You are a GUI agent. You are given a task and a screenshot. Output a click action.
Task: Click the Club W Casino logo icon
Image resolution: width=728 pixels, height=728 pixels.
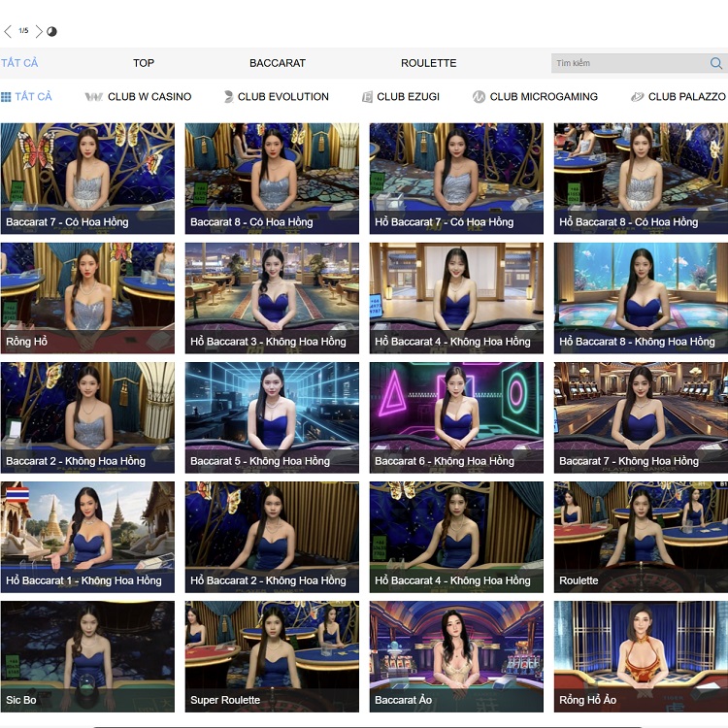[94, 97]
